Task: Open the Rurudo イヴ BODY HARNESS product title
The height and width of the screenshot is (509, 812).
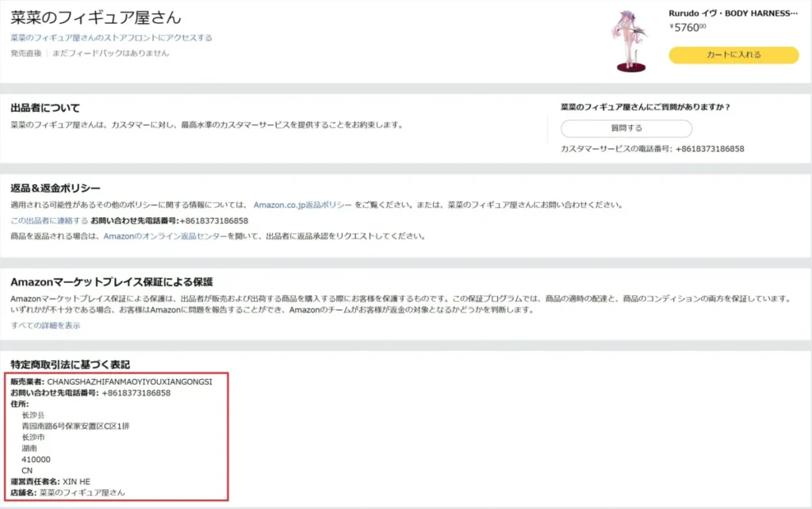Action: pos(733,13)
